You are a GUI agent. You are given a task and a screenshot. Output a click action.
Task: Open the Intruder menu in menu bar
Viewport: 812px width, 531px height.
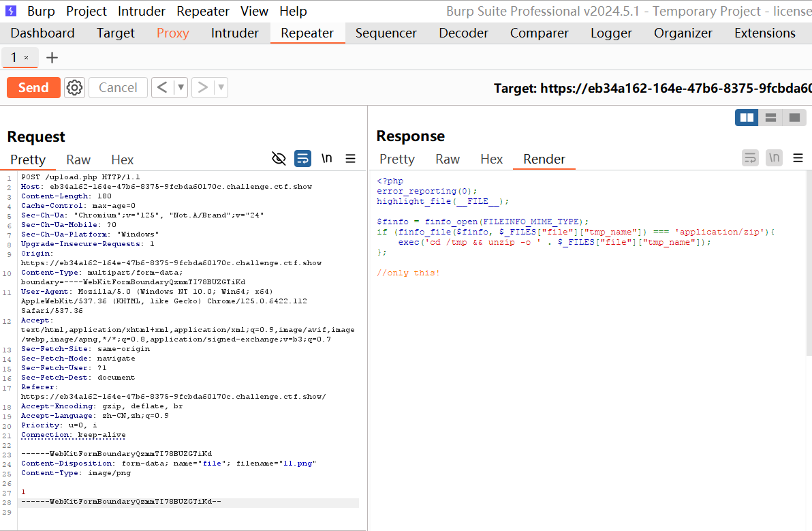(142, 11)
